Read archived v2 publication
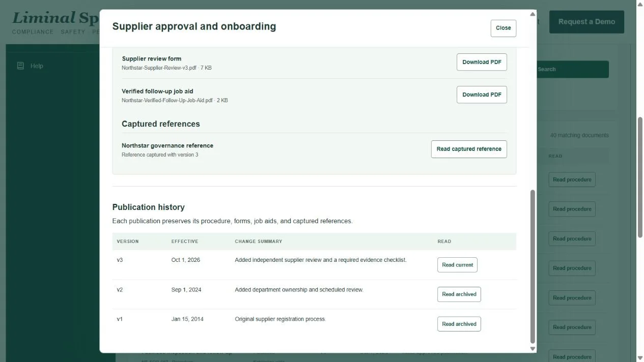This screenshot has width=644, height=362. pyautogui.click(x=459, y=294)
